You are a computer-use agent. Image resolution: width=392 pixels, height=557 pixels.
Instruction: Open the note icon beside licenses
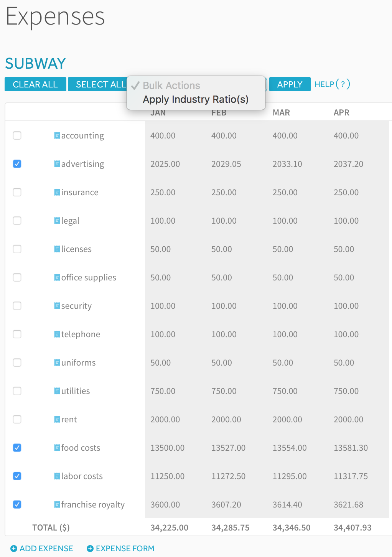pos(57,249)
